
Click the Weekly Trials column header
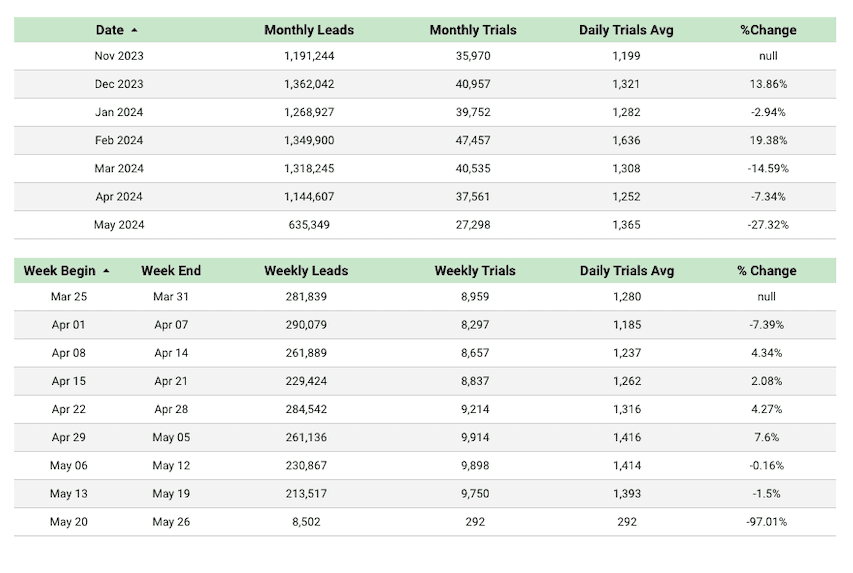(475, 270)
